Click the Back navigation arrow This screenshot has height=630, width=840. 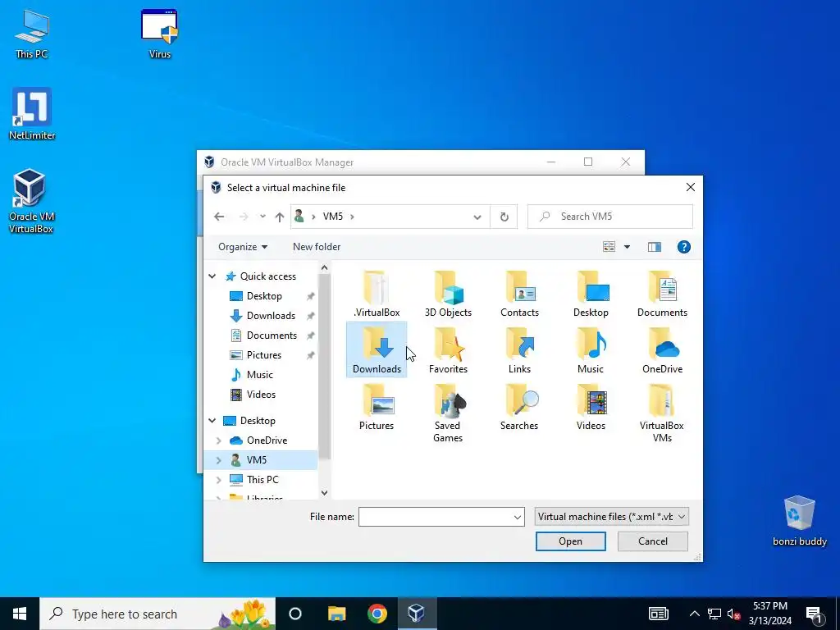(219, 217)
